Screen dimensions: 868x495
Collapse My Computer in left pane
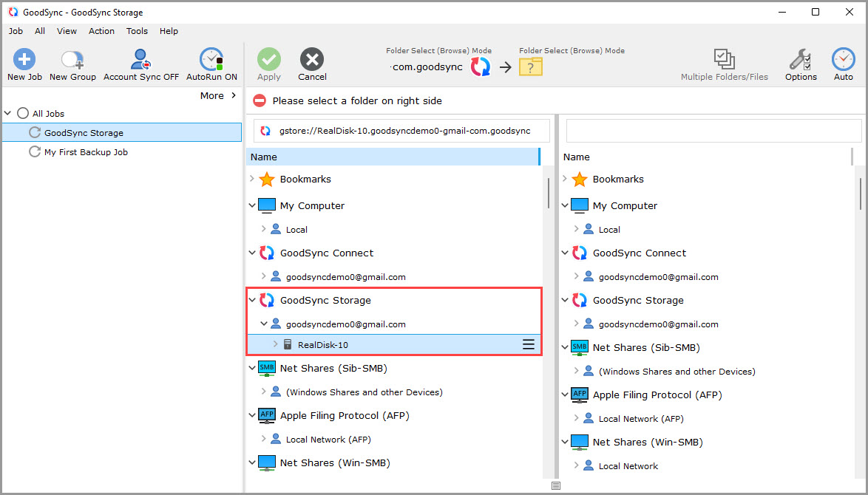click(x=252, y=205)
